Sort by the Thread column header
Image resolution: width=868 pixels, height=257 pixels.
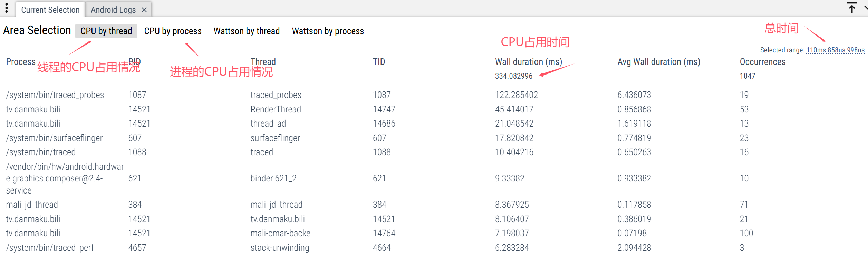pos(263,62)
